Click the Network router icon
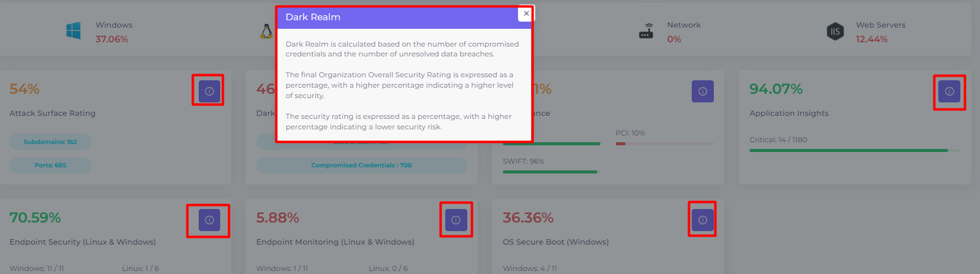Viewport: 980px width, 274px height. click(646, 31)
